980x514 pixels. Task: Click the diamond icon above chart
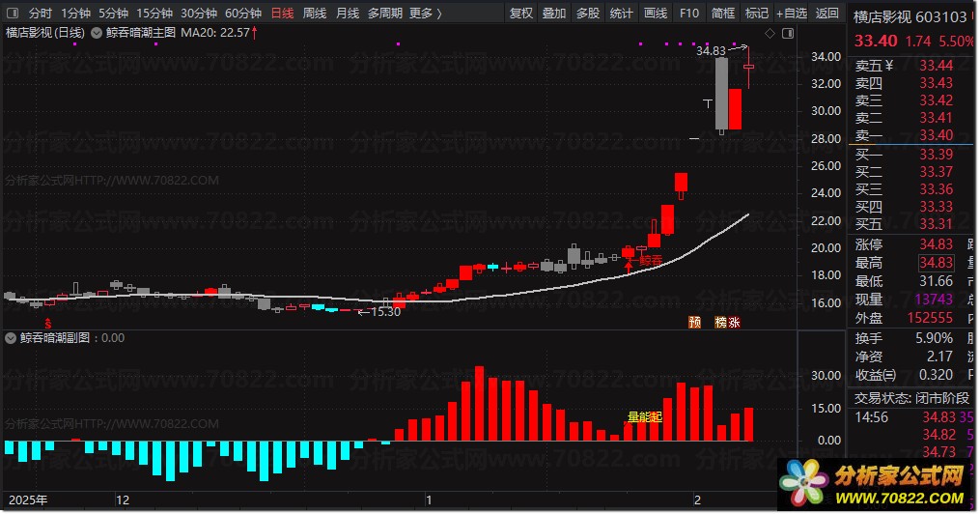pyautogui.click(x=770, y=33)
